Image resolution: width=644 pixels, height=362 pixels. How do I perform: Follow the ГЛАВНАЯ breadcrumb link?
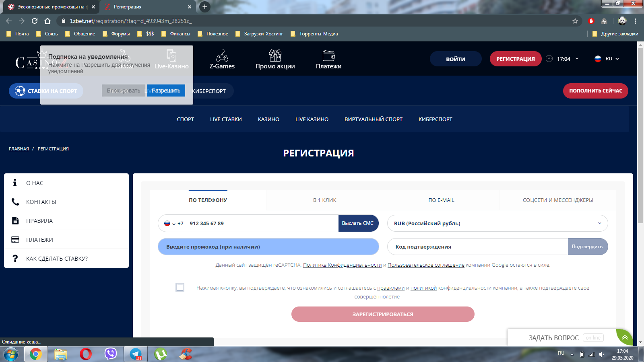19,149
